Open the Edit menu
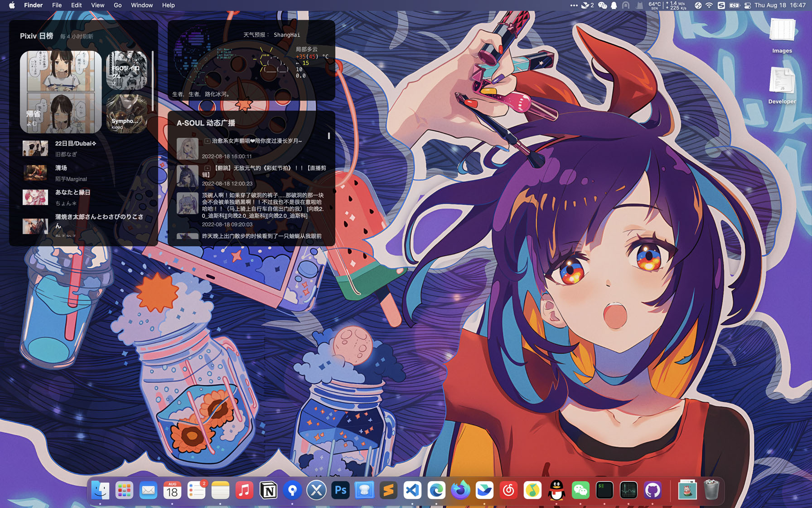The image size is (812, 508). click(x=76, y=5)
